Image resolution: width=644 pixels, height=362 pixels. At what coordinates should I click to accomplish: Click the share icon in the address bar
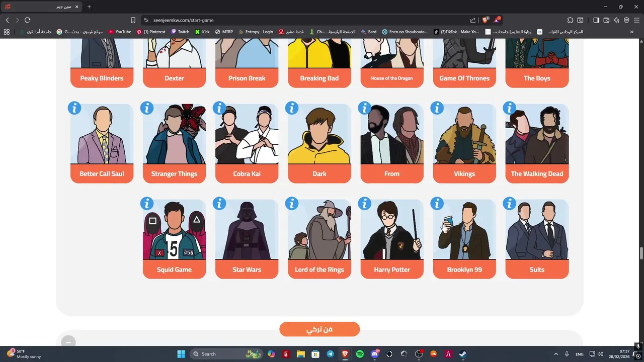coord(473,20)
